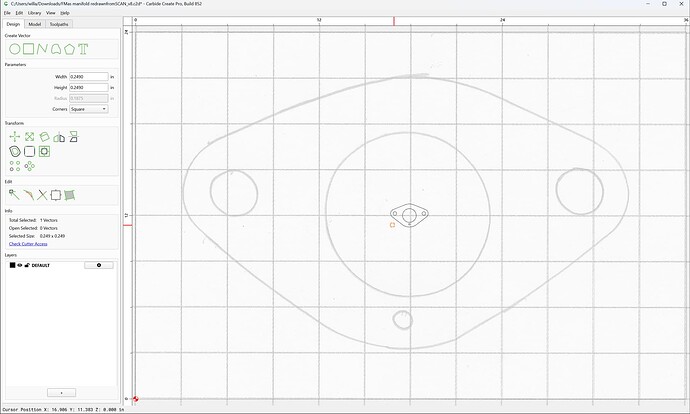Image resolution: width=690 pixels, height=414 pixels.
Task: Open the DEFAULT layer settings gear button
Action: (99, 265)
